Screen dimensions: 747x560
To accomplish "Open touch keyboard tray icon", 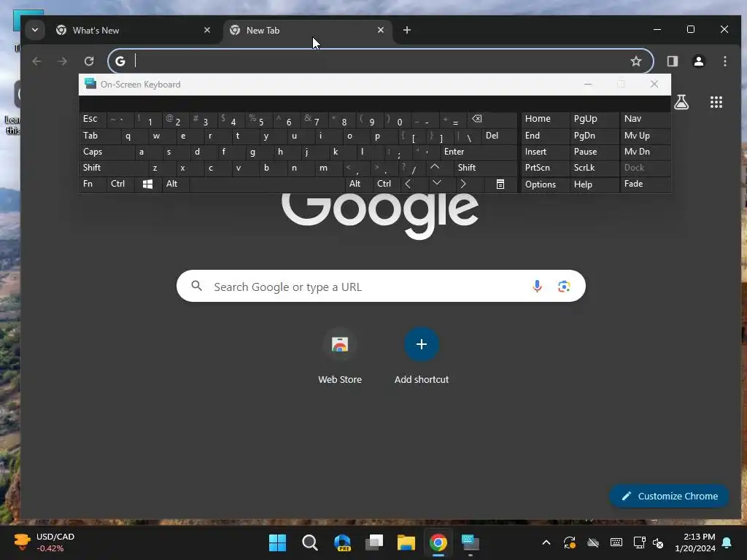I will point(616,542).
